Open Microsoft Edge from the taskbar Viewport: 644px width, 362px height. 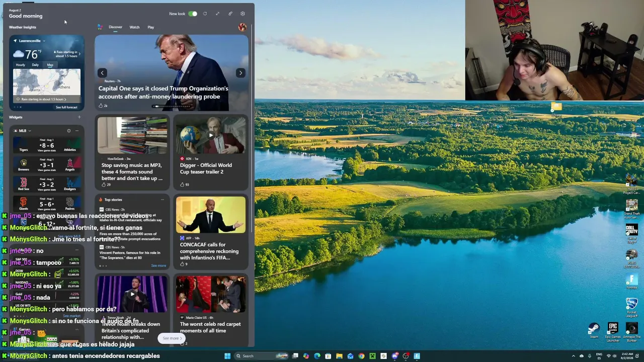(x=317, y=356)
